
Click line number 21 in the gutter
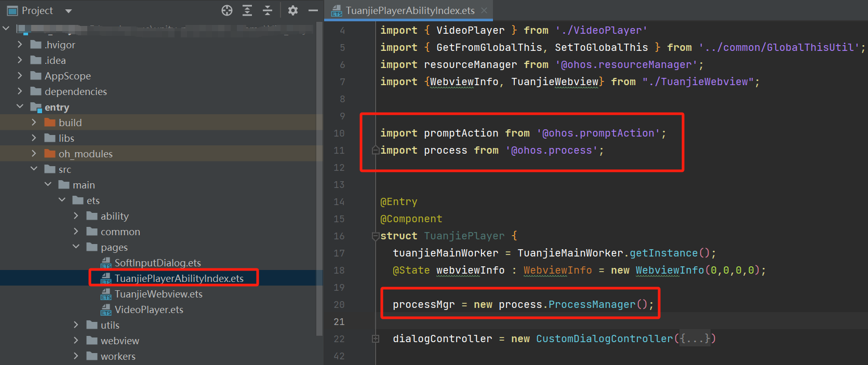click(339, 322)
